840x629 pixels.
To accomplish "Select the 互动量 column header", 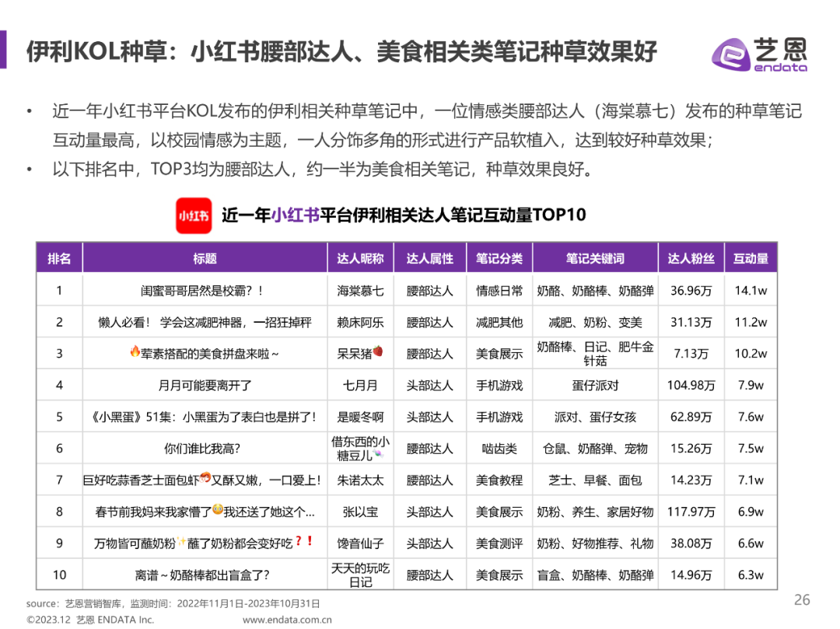I will (x=751, y=259).
